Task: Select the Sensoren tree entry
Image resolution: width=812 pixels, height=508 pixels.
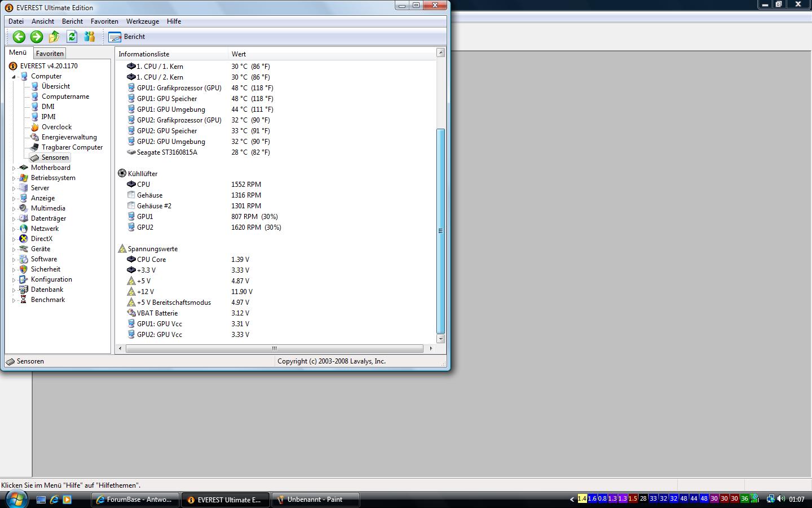Action: pyautogui.click(x=55, y=157)
